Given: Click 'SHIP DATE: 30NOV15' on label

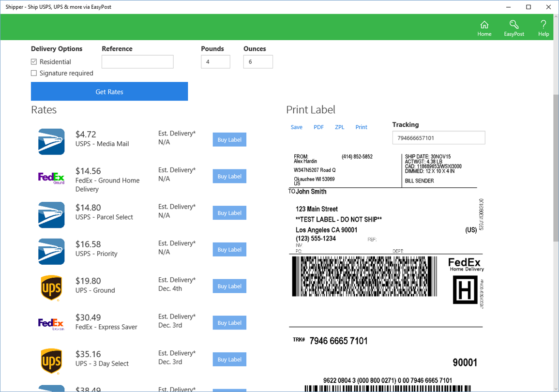Looking at the screenshot, I should [x=428, y=156].
